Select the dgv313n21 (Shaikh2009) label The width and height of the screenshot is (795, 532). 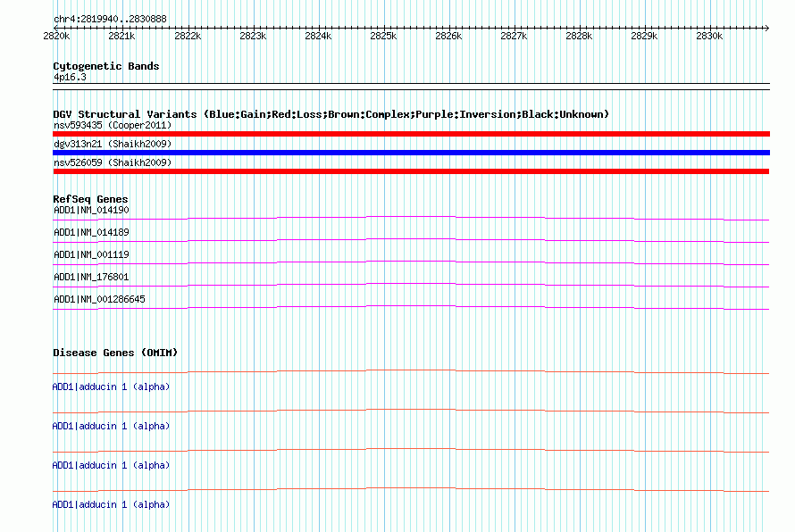(x=113, y=144)
